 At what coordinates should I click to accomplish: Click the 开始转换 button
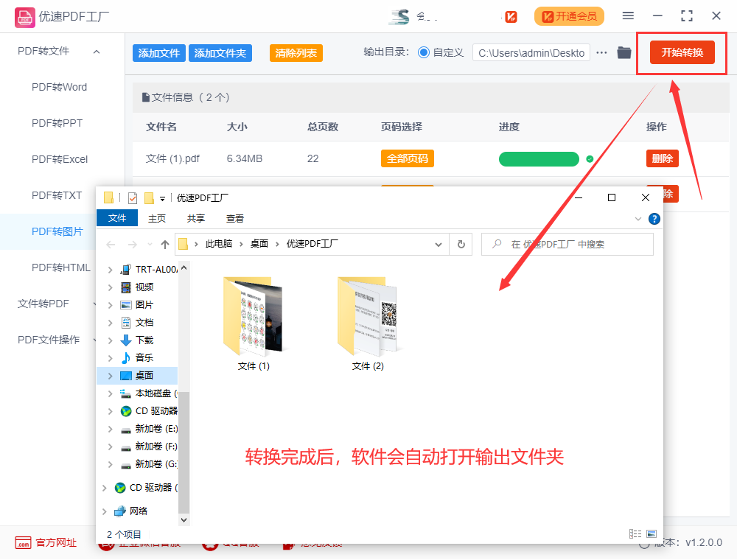682,52
